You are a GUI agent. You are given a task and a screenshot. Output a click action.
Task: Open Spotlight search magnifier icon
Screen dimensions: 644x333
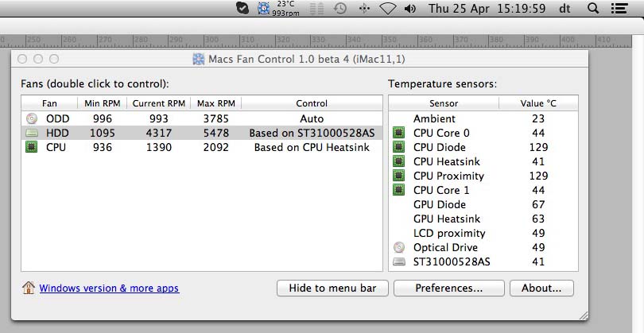click(x=592, y=8)
